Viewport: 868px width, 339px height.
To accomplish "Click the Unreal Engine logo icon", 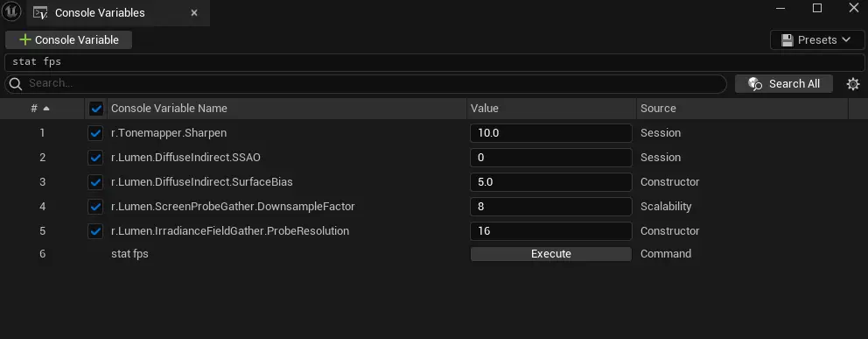I will (x=11, y=11).
